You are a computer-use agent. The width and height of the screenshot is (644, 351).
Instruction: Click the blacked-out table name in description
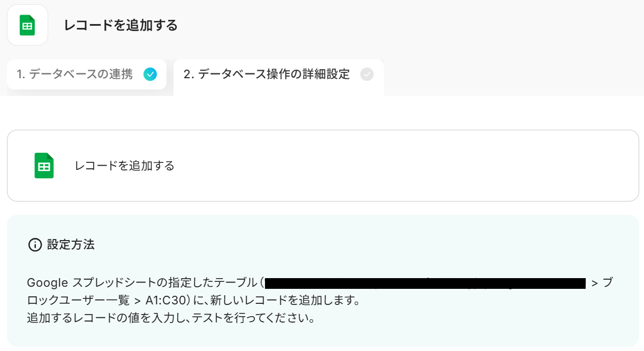tap(425, 283)
